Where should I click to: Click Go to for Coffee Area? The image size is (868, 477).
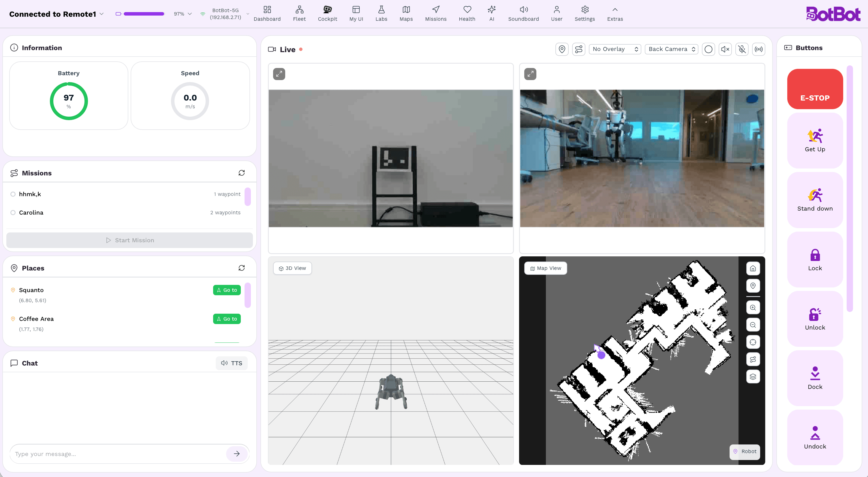[x=226, y=319]
